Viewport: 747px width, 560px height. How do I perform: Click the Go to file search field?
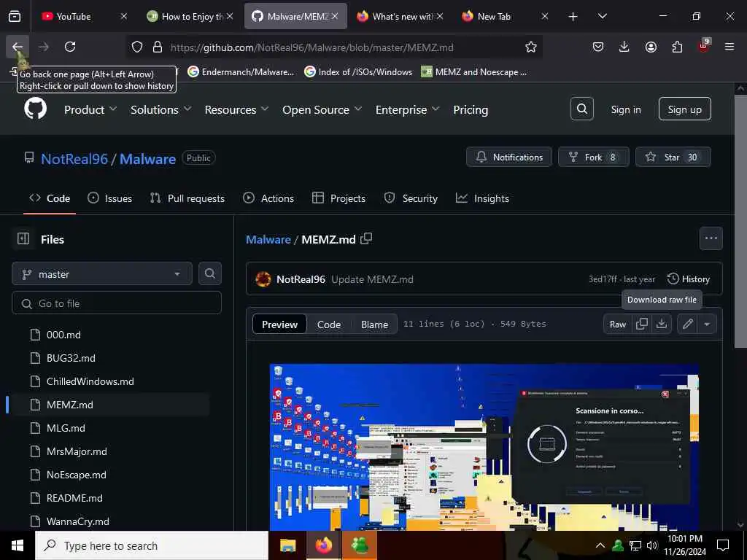117,303
